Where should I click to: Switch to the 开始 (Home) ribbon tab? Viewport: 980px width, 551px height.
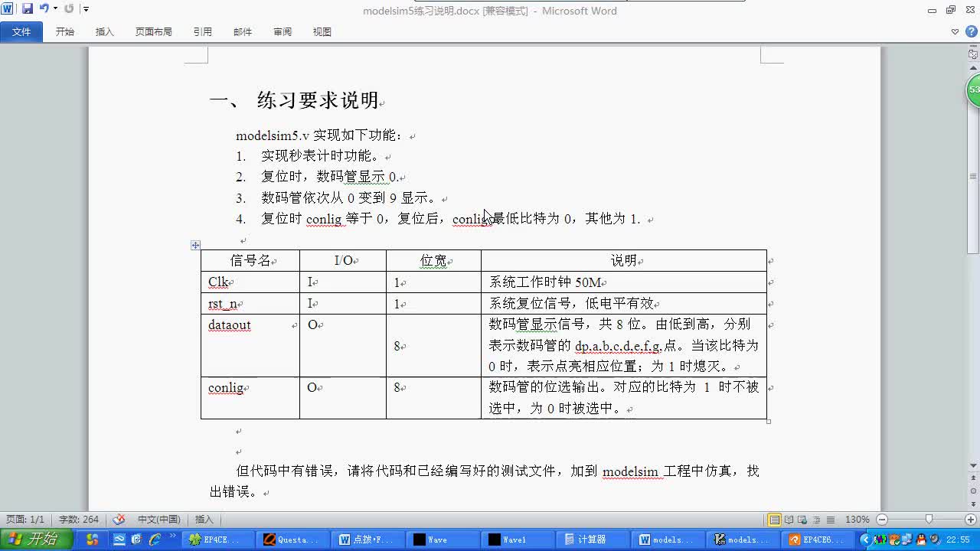pos(65,31)
